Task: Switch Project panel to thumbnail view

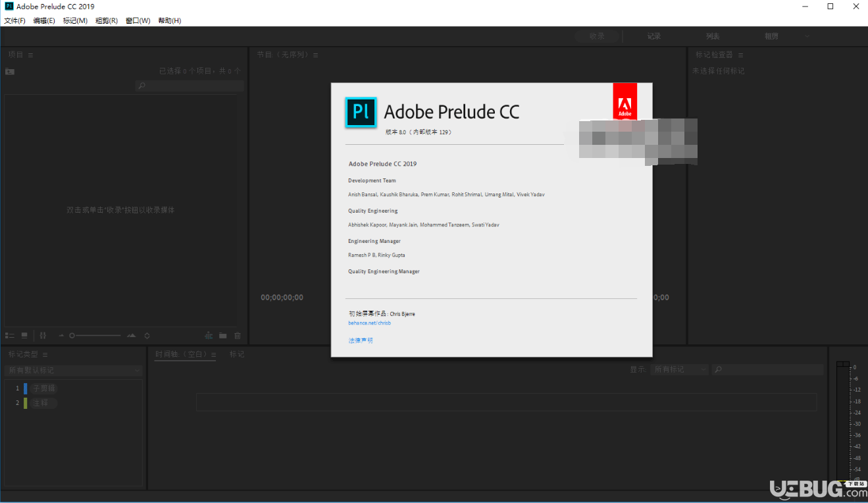Action: (24, 336)
